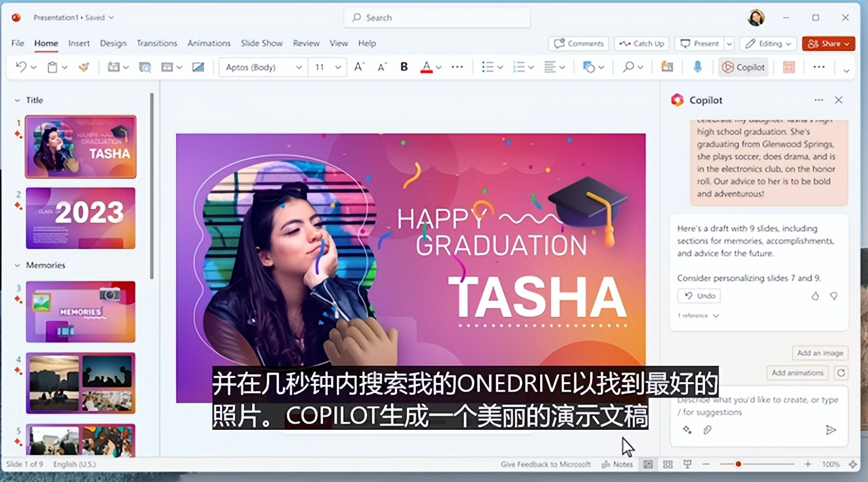Click the Reuse Slides icon beside New Slide
Screen dimensions: 868x482
pos(145,67)
